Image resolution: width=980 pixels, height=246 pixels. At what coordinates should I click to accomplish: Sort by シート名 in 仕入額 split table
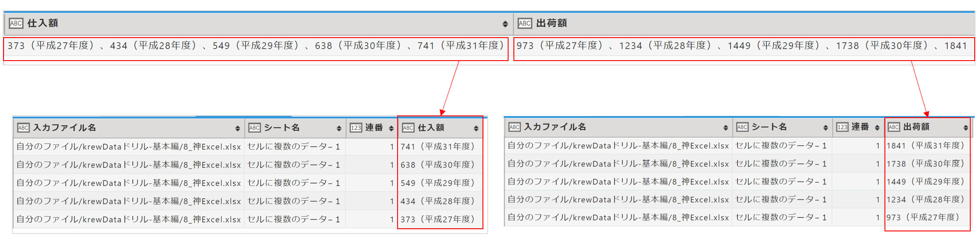pos(339,128)
